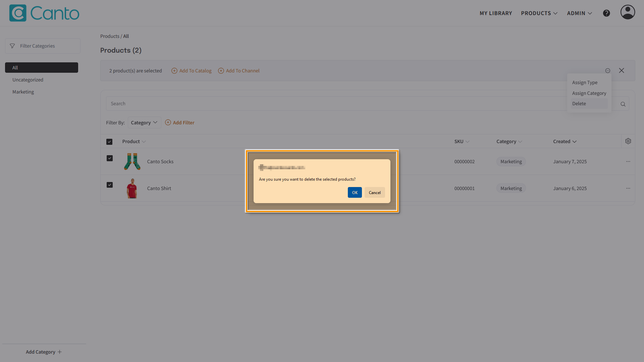Click the more actions circle icon
Screen dimensions: 644x362
pyautogui.click(x=608, y=71)
